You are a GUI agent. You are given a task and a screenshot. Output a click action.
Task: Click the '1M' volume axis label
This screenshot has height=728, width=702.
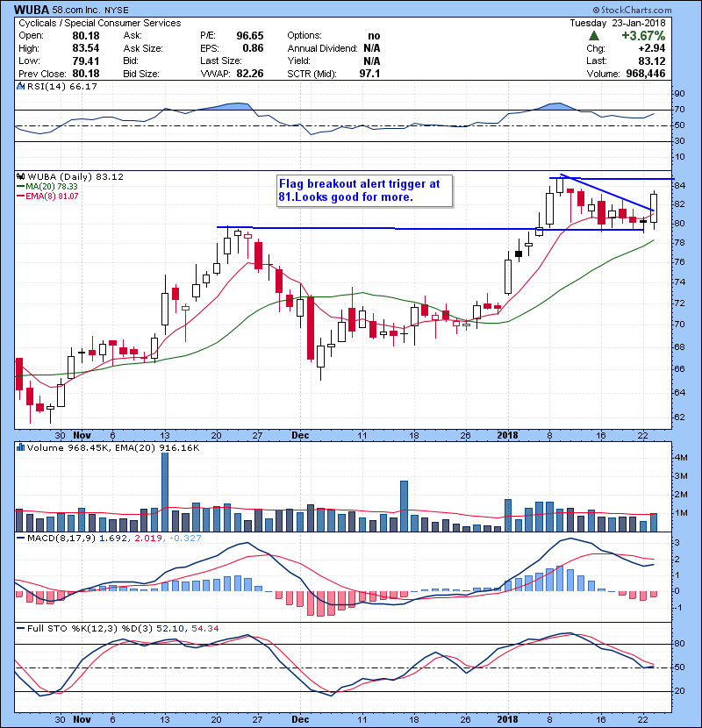click(681, 513)
